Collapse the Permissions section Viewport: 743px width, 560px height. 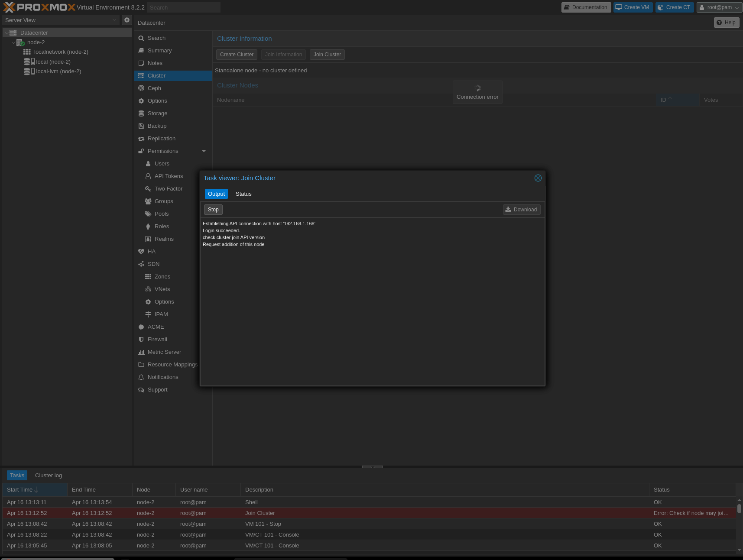[x=203, y=151]
